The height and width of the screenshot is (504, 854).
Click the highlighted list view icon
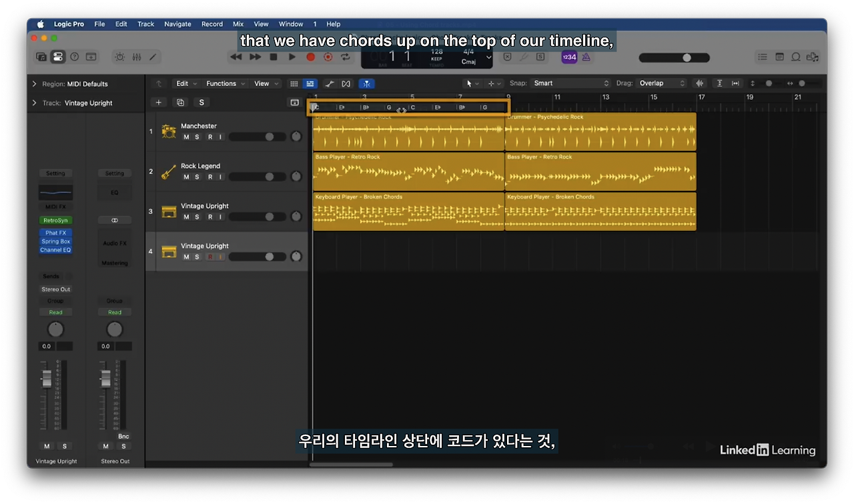(310, 83)
